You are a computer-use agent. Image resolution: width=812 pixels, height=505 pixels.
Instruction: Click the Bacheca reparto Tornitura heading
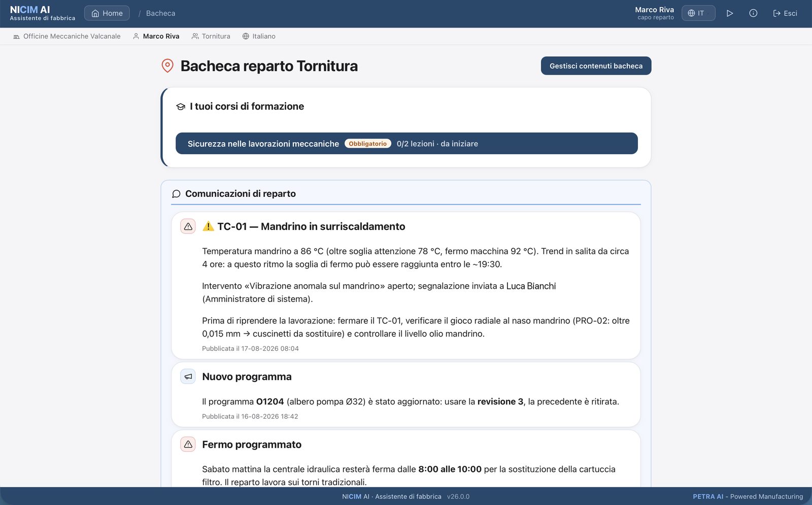pyautogui.click(x=269, y=66)
